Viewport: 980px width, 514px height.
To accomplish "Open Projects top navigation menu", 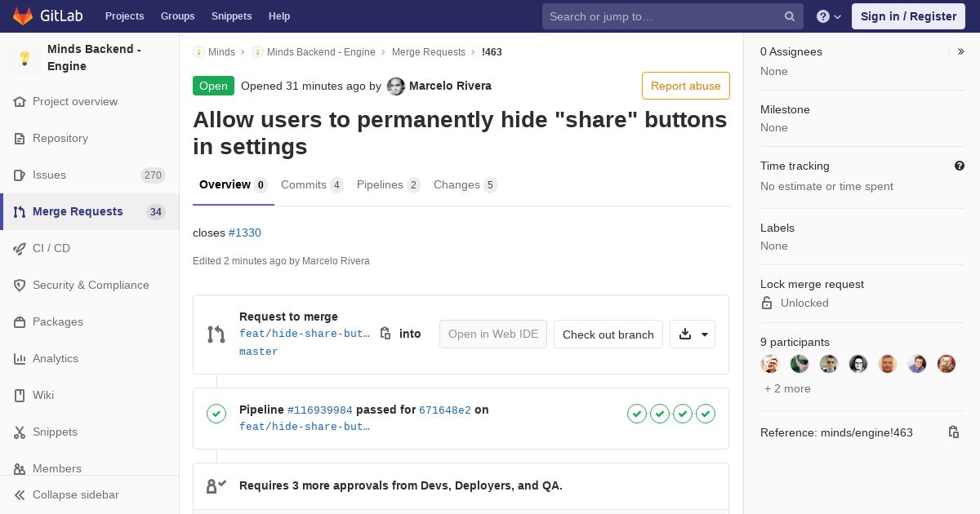I will point(124,16).
